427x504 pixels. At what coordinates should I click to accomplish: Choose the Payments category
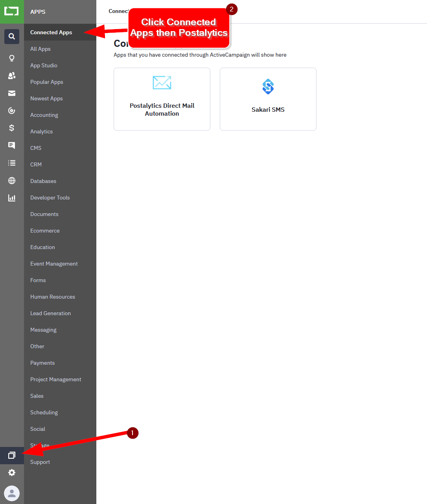pyautogui.click(x=60, y=363)
